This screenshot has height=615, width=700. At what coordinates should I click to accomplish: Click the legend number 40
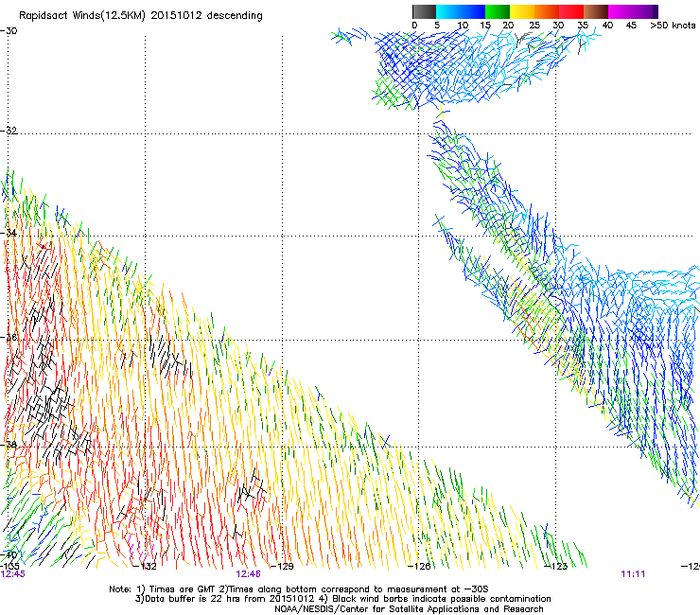[607, 26]
